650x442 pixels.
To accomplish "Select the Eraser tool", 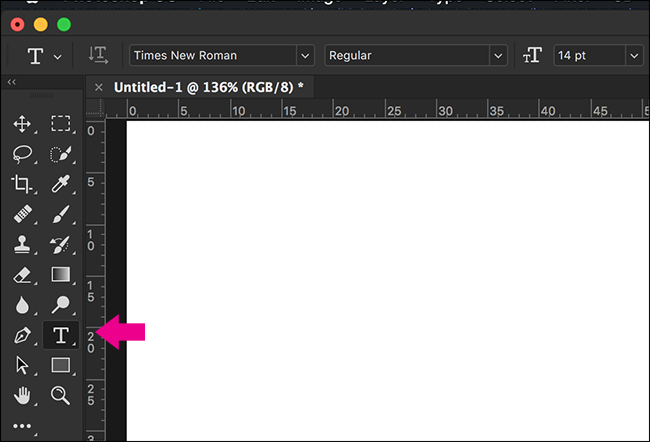I will (22, 274).
